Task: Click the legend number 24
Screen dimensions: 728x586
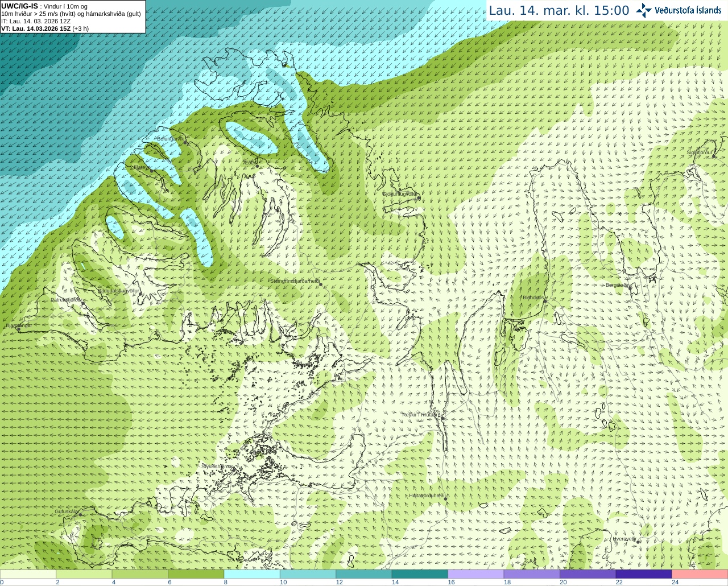Action: 675,582
